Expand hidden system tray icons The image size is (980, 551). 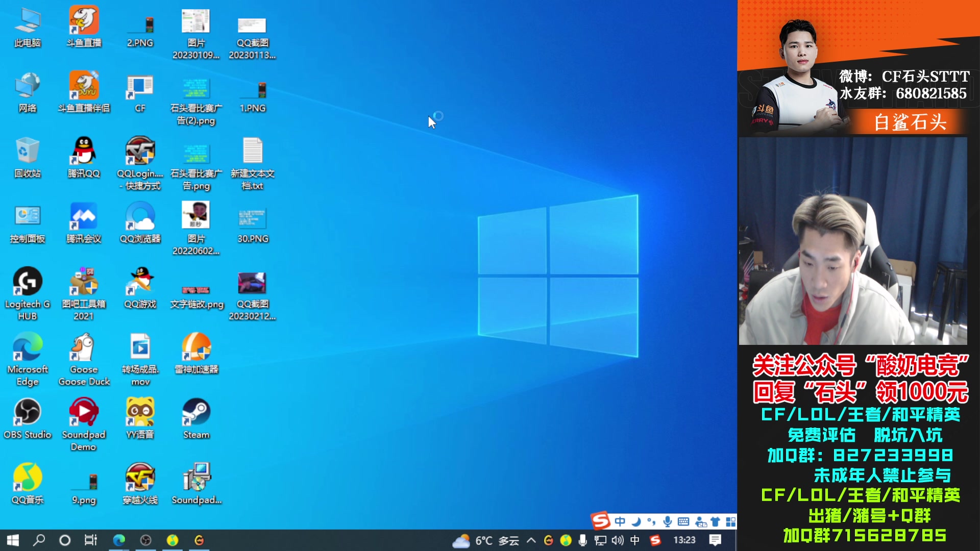(531, 540)
